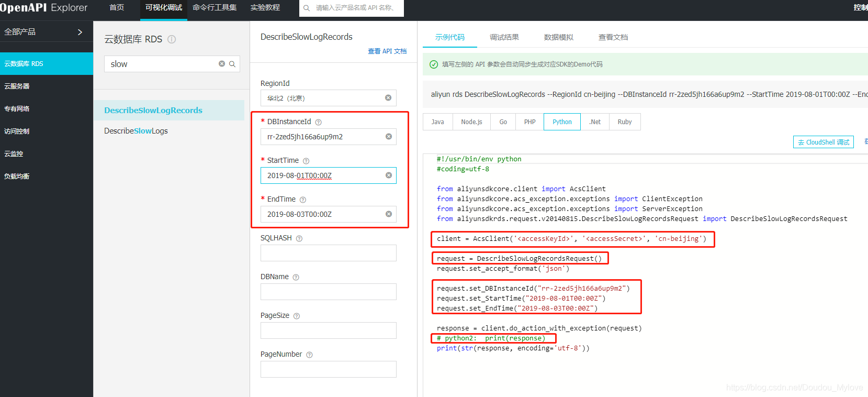Click OpenAPI Explorer logo

coord(44,8)
